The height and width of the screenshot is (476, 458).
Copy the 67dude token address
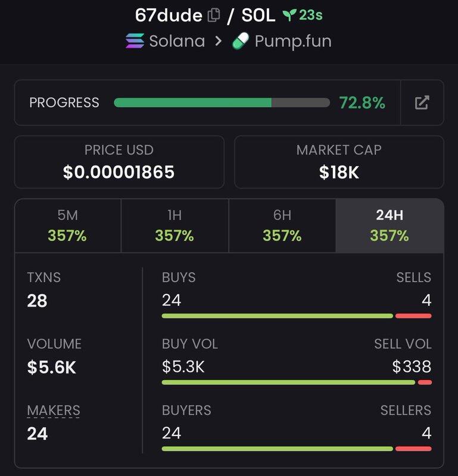point(213,16)
